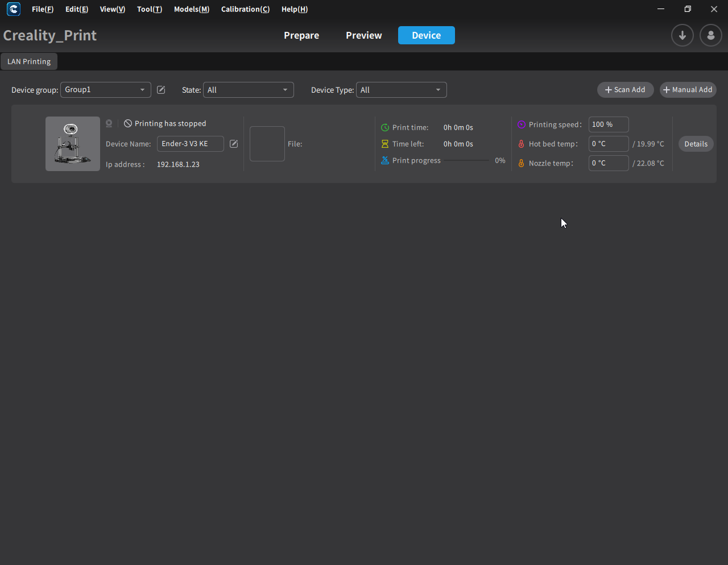Select the Device tab
Image resolution: width=728 pixels, height=565 pixels.
point(427,35)
